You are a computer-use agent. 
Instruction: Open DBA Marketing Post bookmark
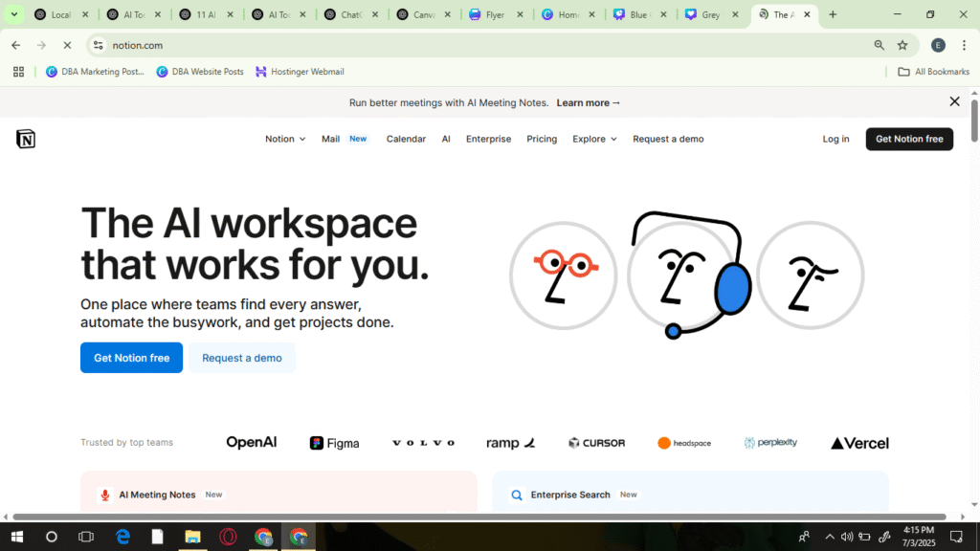[95, 72]
